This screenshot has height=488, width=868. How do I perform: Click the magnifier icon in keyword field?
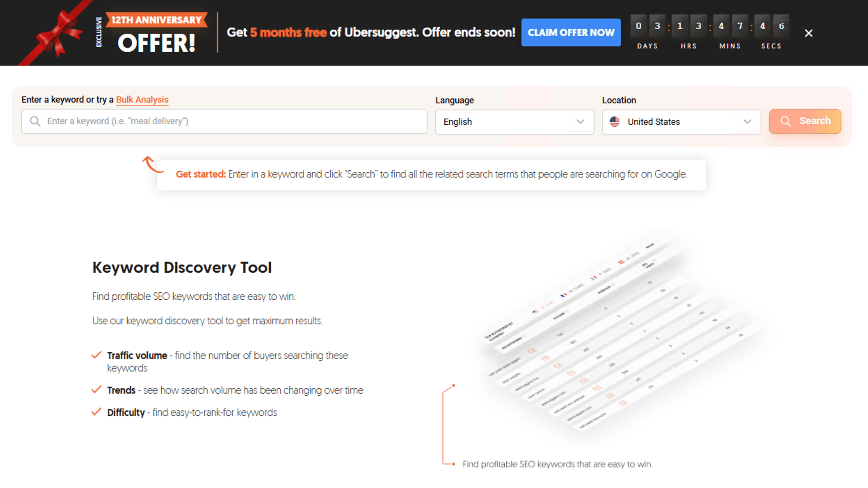coord(35,121)
